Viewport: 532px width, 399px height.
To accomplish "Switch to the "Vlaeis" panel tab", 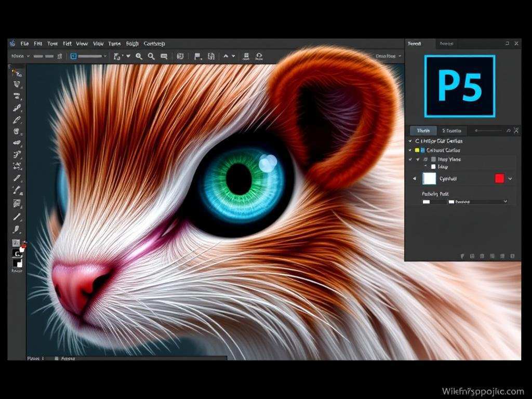I will point(423,130).
